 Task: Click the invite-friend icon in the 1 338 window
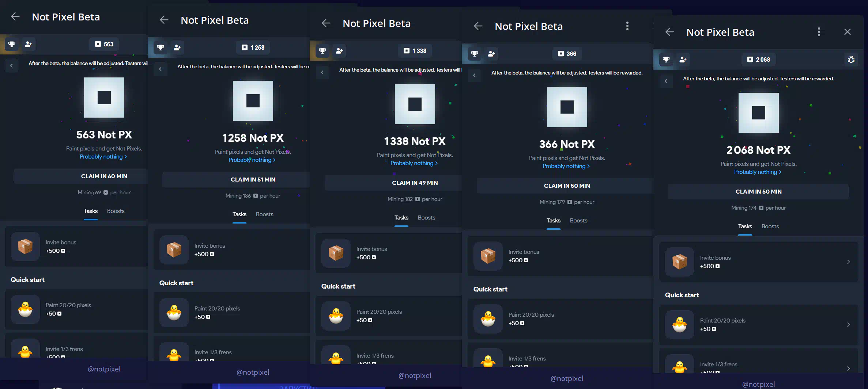coord(339,51)
